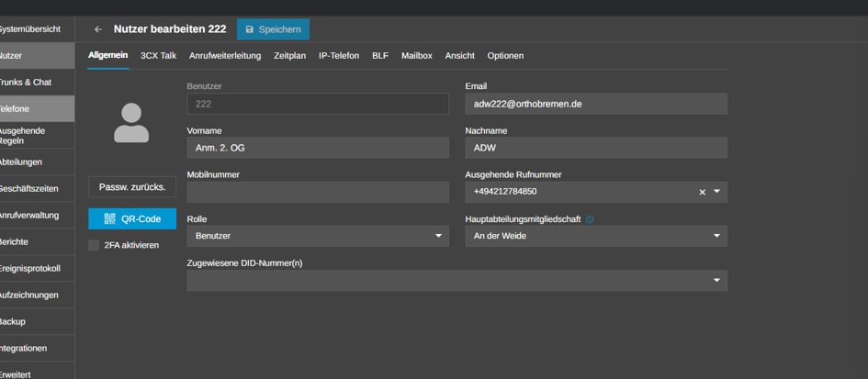Open Anrufverwaltung in the sidebar

(x=37, y=216)
